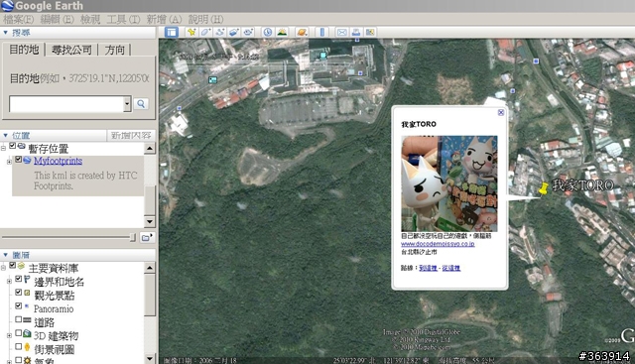The image size is (635, 364).
Task: Click the 3D 建築物 layer icon
Action: pyautogui.click(x=27, y=333)
